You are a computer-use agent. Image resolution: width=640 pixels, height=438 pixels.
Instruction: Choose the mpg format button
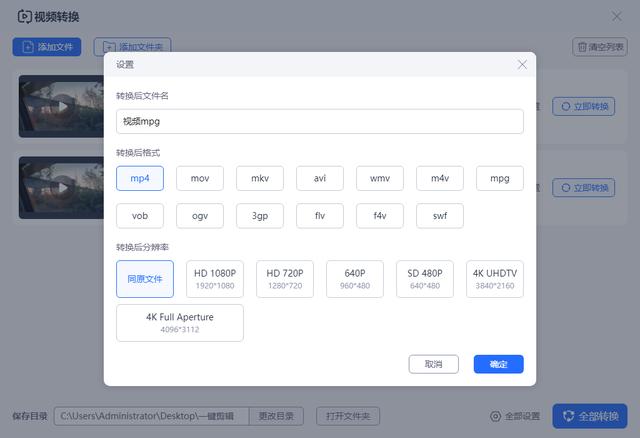click(500, 178)
